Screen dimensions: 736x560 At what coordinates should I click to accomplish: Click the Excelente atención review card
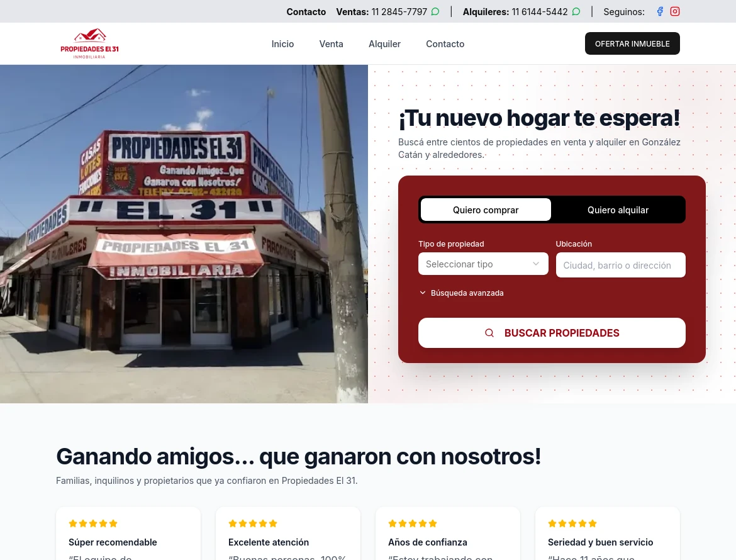(x=287, y=534)
